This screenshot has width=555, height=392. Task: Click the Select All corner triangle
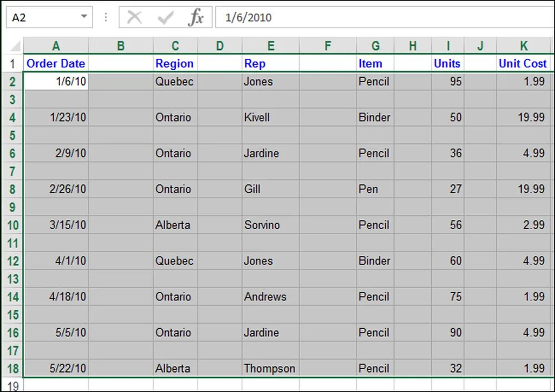coord(15,46)
